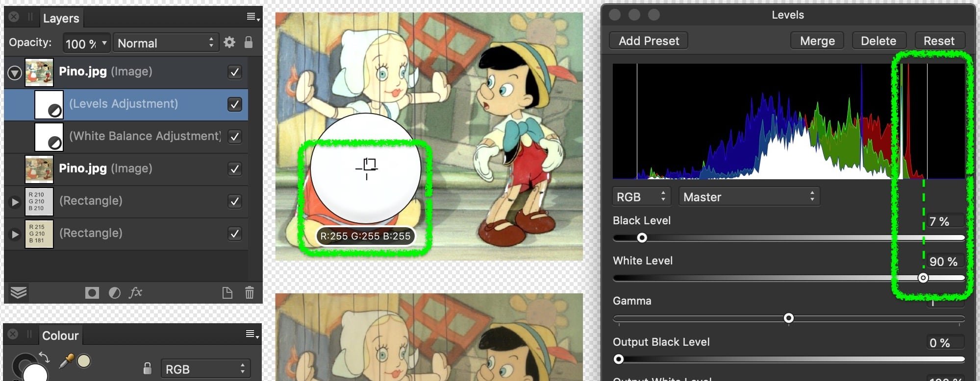Collapse the top Pino.jpg layer group
The height and width of the screenshot is (381, 980).
pos(15,73)
